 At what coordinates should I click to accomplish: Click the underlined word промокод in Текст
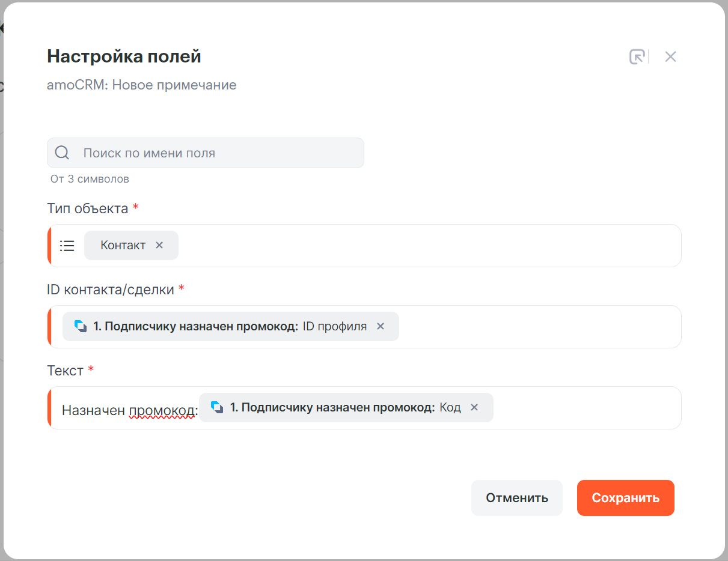pyautogui.click(x=162, y=411)
